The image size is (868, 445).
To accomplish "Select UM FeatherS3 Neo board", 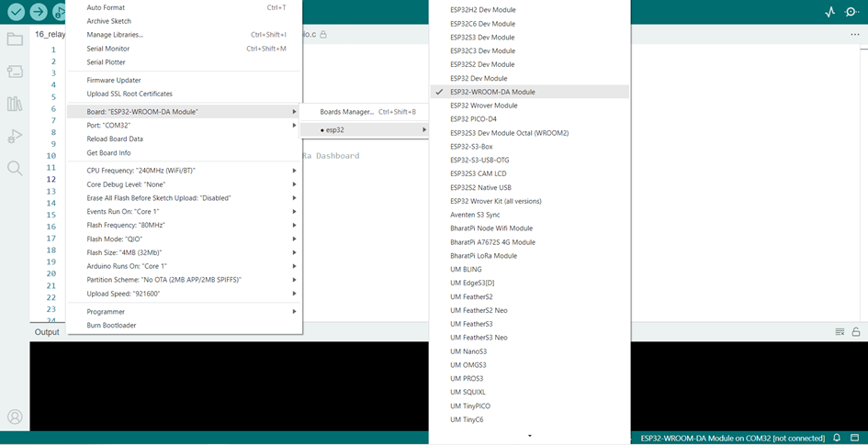I will 530,338.
